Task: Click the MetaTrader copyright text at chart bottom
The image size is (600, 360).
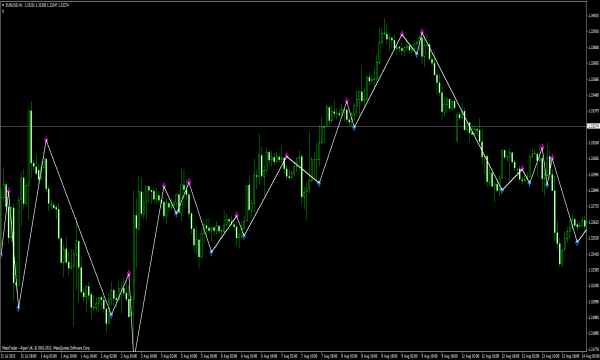Action: pos(46,348)
